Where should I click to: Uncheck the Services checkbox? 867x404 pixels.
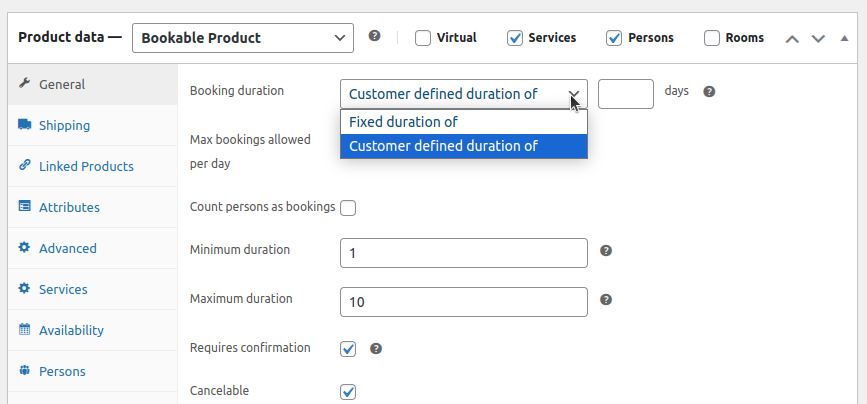coord(515,38)
